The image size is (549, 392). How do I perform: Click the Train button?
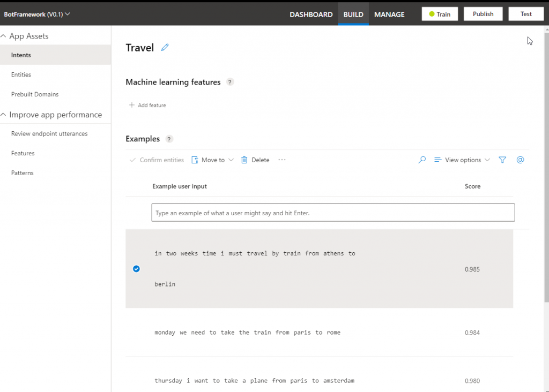(440, 14)
